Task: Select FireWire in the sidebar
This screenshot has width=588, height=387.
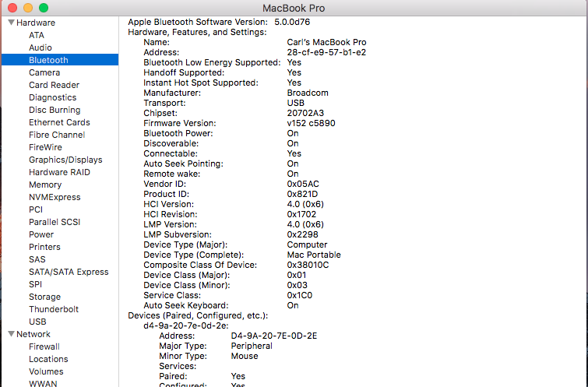Action: coord(45,147)
